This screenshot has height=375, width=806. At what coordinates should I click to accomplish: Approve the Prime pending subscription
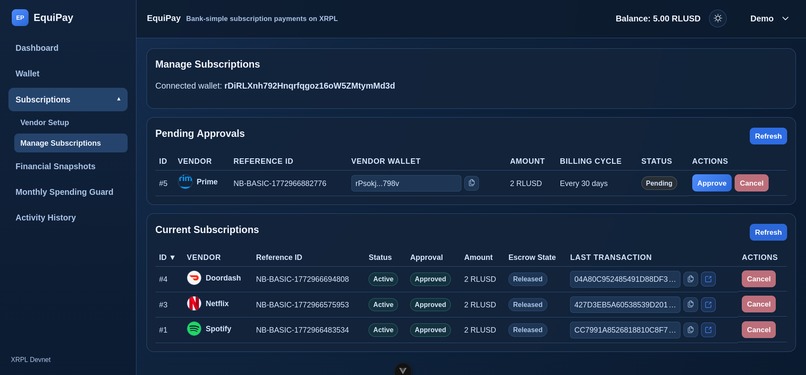[711, 183]
